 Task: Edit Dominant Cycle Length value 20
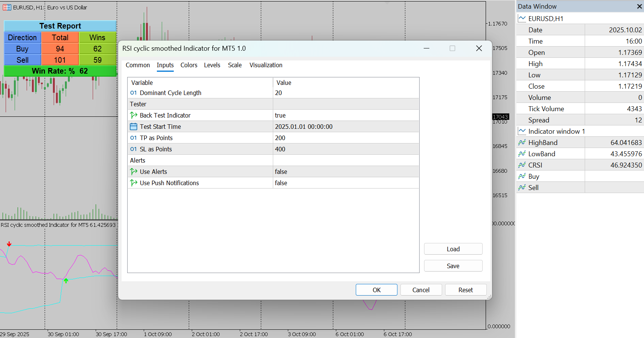(x=346, y=93)
